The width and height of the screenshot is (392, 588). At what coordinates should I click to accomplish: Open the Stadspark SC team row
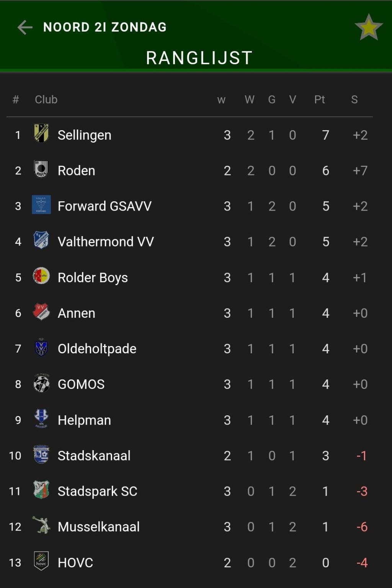coord(189,491)
